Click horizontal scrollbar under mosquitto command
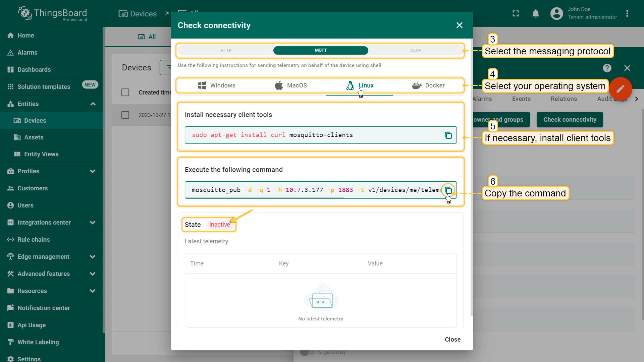This screenshot has height=362, width=644. tap(265, 198)
